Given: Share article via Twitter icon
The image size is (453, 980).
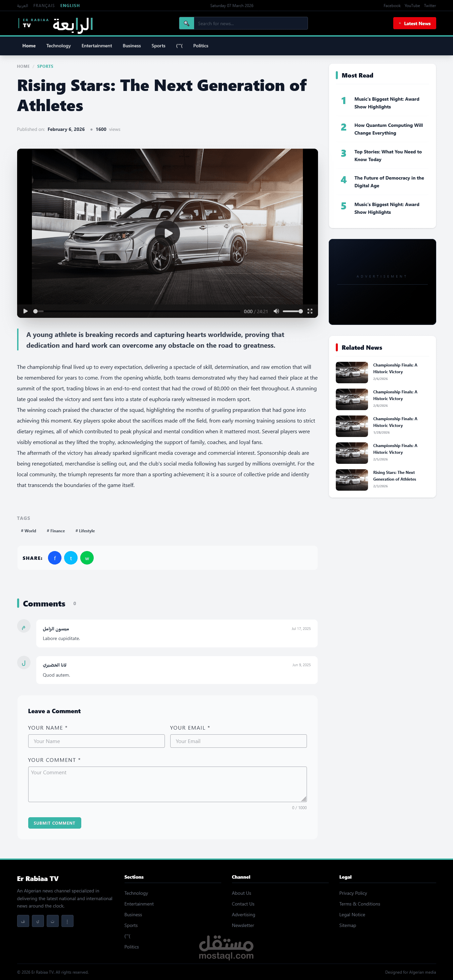Looking at the screenshot, I should [71, 558].
